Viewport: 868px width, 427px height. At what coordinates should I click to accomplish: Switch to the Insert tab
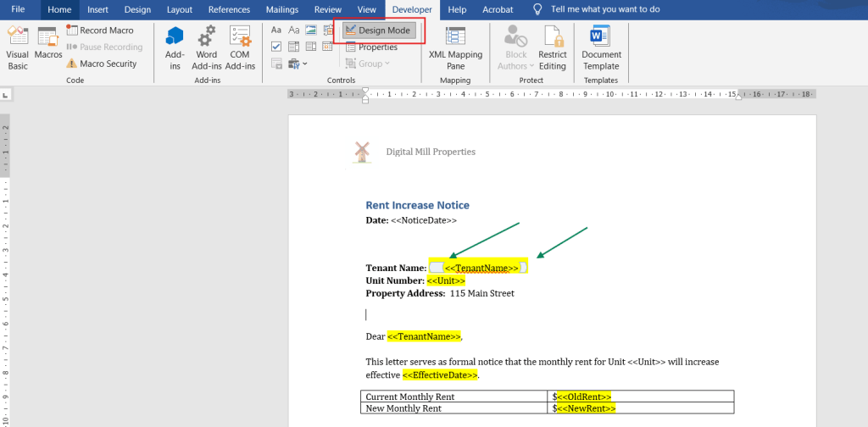97,9
